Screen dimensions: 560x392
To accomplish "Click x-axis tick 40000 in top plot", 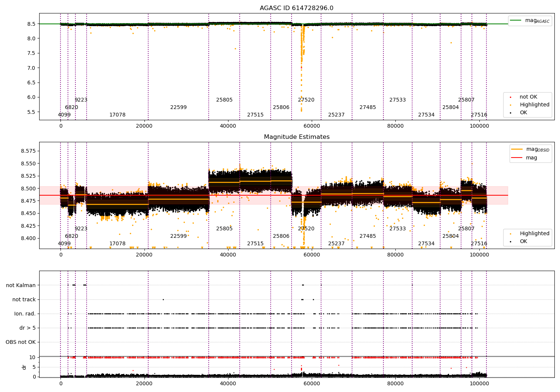I will (228, 126).
